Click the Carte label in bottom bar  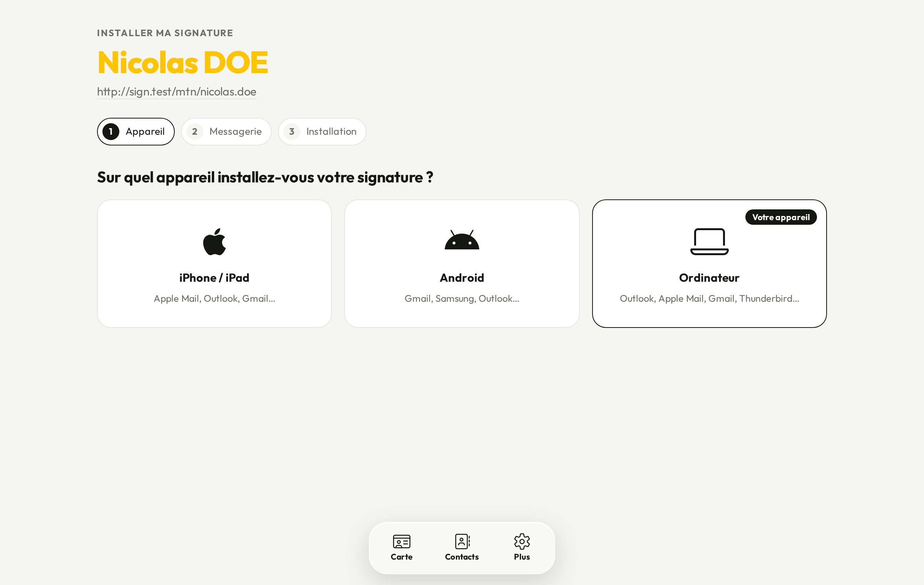402,557
